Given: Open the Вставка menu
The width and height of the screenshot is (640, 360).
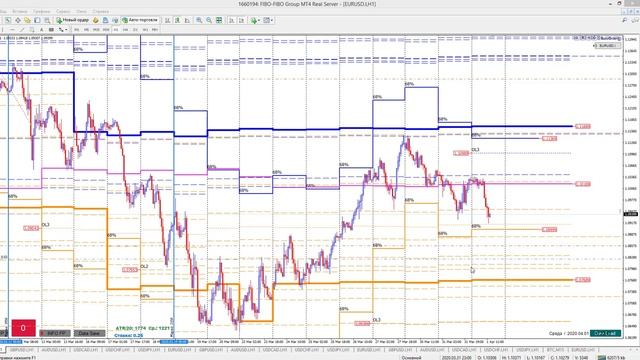Looking at the screenshot, I should pos(19,11).
